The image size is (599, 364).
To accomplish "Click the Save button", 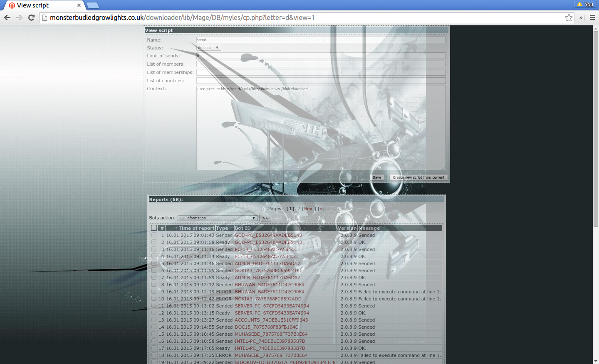I will pos(377,177).
